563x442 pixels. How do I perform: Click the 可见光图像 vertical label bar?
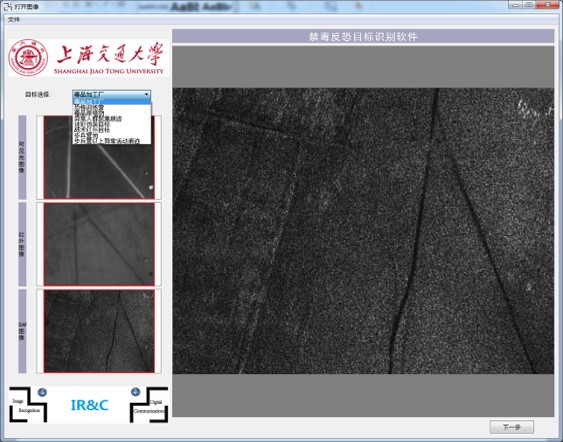point(22,157)
